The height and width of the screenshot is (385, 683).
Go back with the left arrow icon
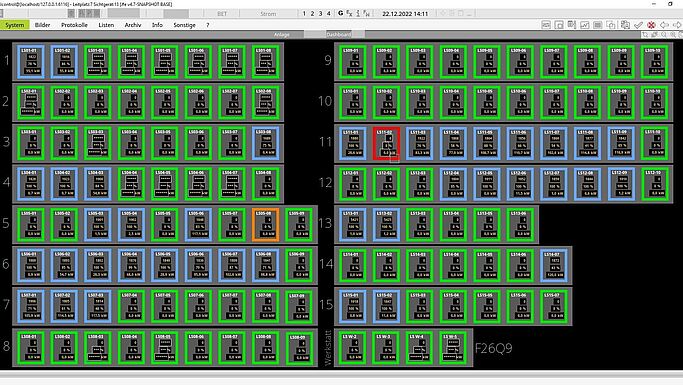[664, 25]
